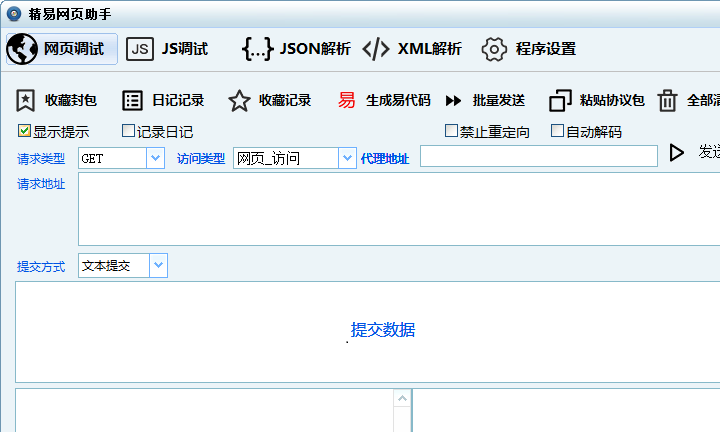Click the lower-right output text pane
The height and width of the screenshot is (432, 720).
[x=566, y=410]
